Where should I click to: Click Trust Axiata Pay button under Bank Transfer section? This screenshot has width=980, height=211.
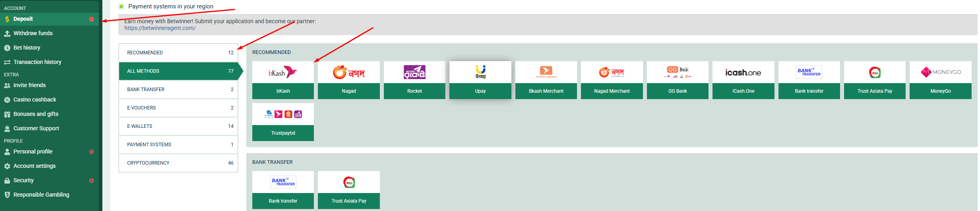tap(349, 201)
